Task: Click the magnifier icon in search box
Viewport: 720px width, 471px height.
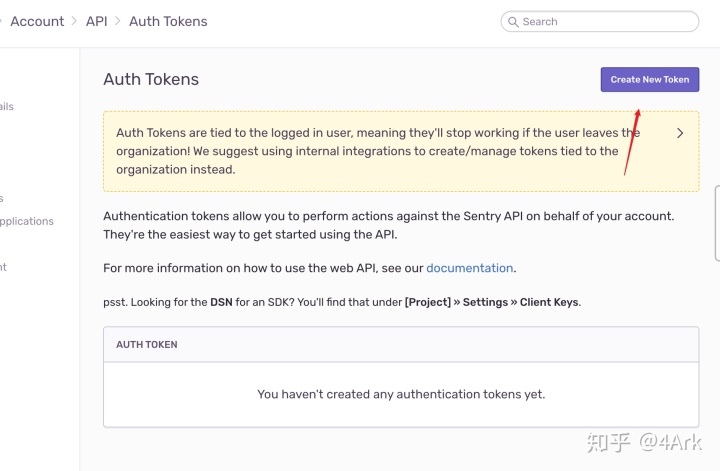Action: 513,22
